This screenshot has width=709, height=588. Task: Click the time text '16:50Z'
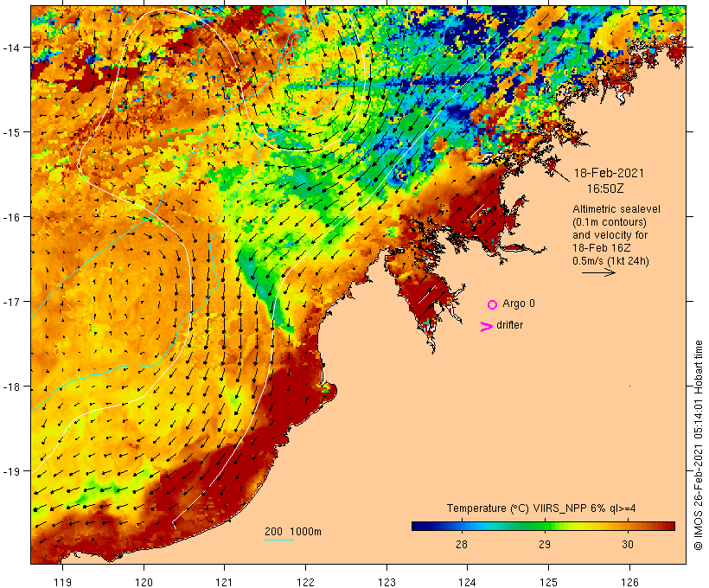click(x=605, y=189)
